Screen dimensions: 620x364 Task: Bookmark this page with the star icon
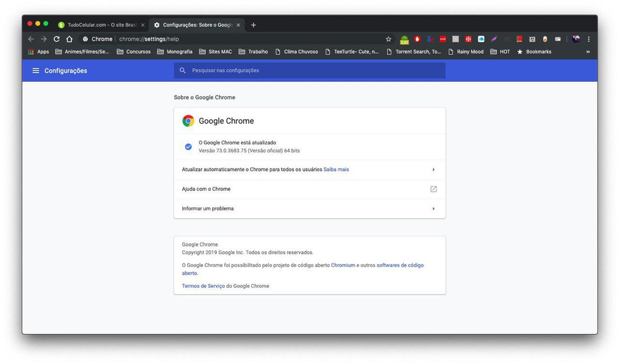coord(388,39)
